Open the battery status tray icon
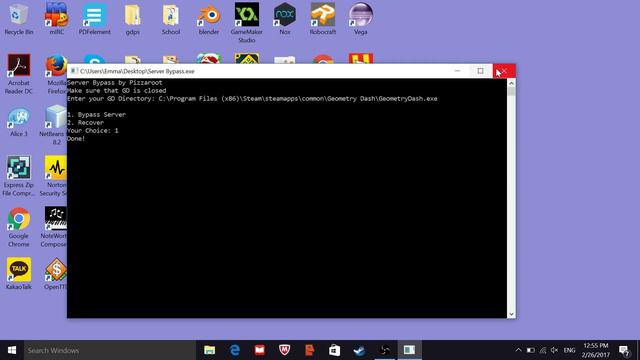The image size is (640, 360). [531, 350]
